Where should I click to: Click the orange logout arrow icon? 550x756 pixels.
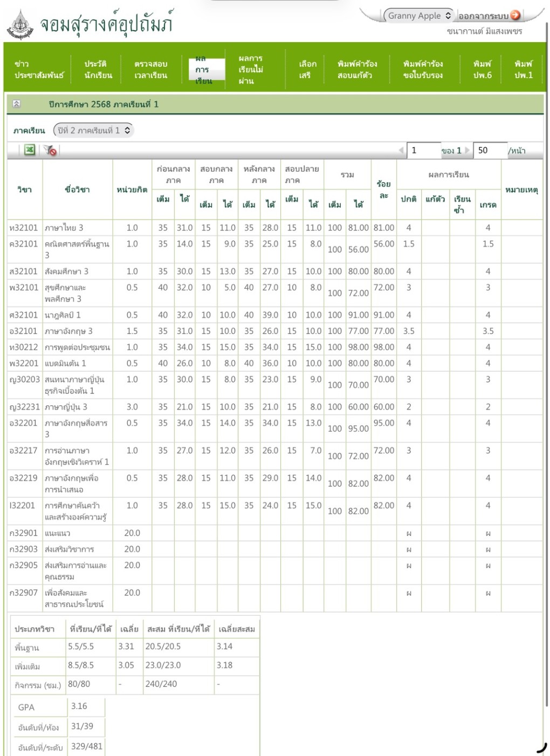point(515,16)
